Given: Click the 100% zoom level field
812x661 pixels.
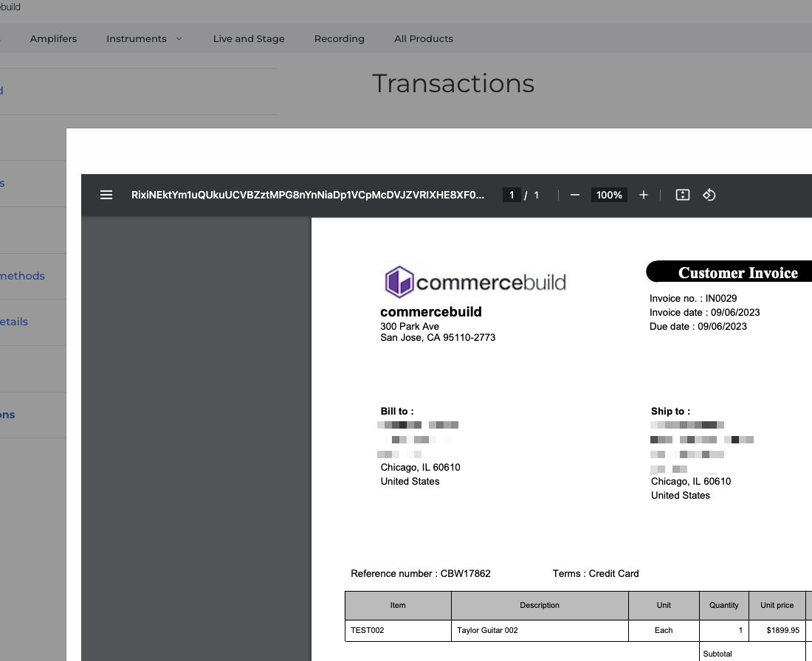Looking at the screenshot, I should pos(609,195).
